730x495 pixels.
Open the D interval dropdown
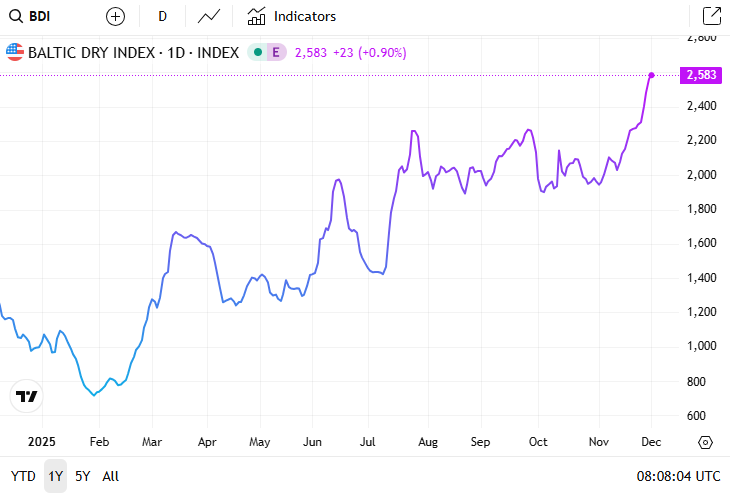click(162, 16)
